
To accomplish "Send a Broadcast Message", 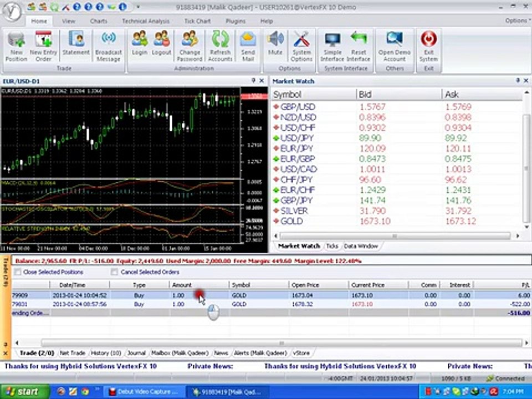I will (x=109, y=47).
